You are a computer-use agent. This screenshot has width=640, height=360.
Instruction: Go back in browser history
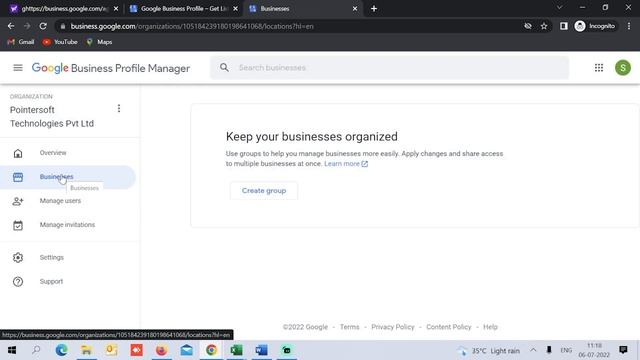click(x=11, y=26)
